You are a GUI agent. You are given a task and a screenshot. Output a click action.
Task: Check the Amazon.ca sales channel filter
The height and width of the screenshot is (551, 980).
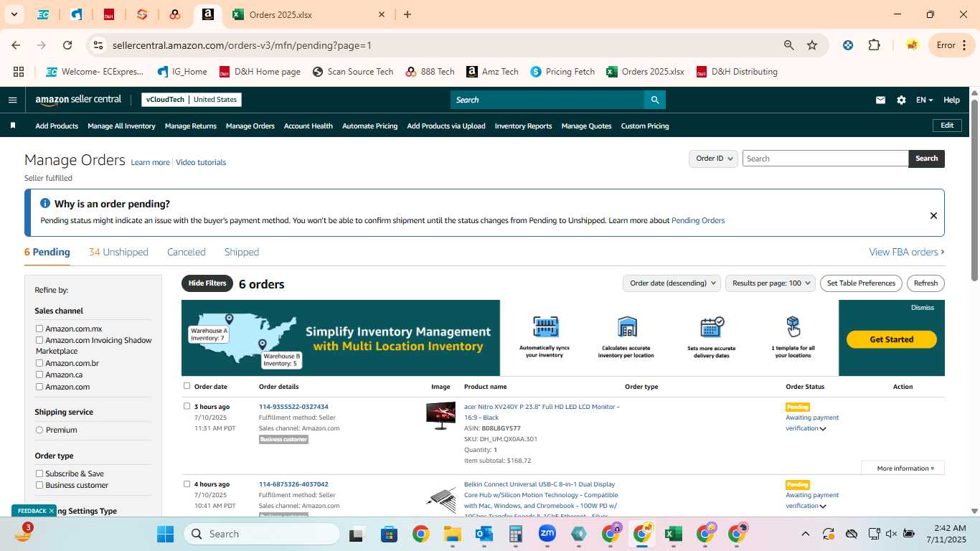[x=39, y=375]
